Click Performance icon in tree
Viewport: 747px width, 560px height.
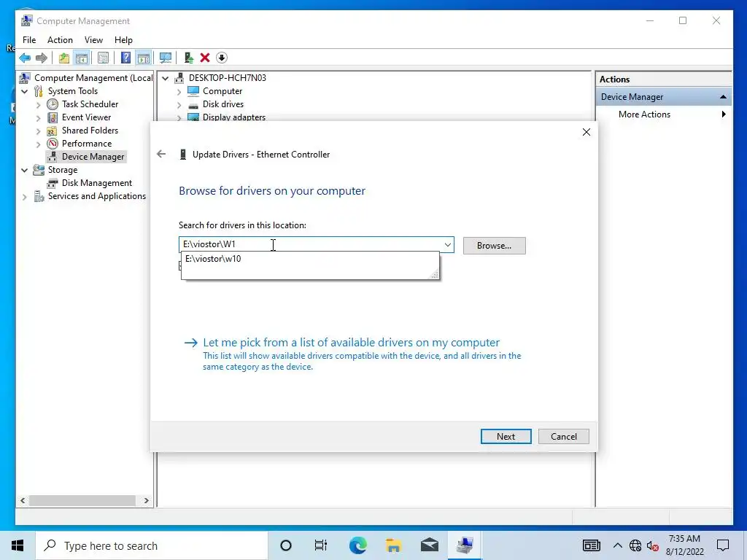click(x=53, y=144)
